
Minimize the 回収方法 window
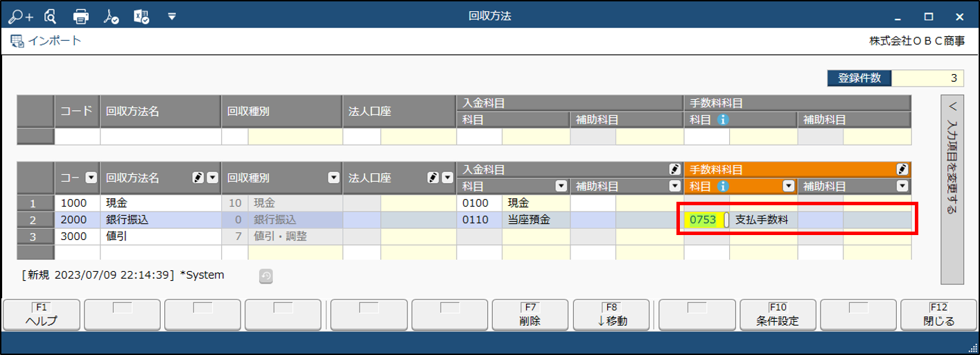point(898,16)
